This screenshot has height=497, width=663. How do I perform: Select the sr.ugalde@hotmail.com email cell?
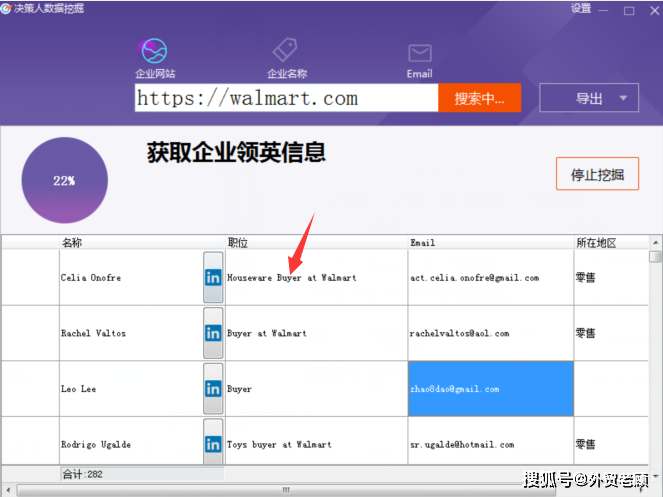coord(490,441)
